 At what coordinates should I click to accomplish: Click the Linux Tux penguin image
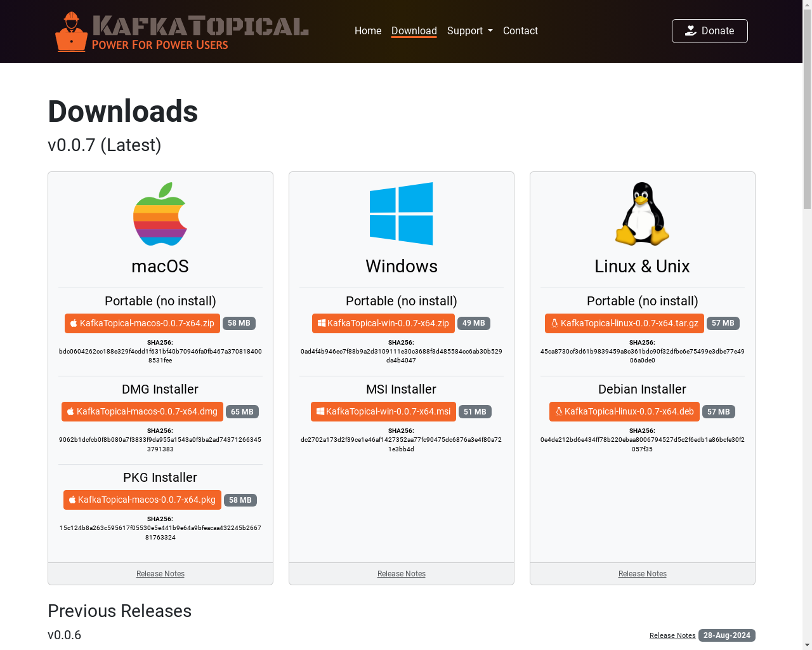pos(643,214)
